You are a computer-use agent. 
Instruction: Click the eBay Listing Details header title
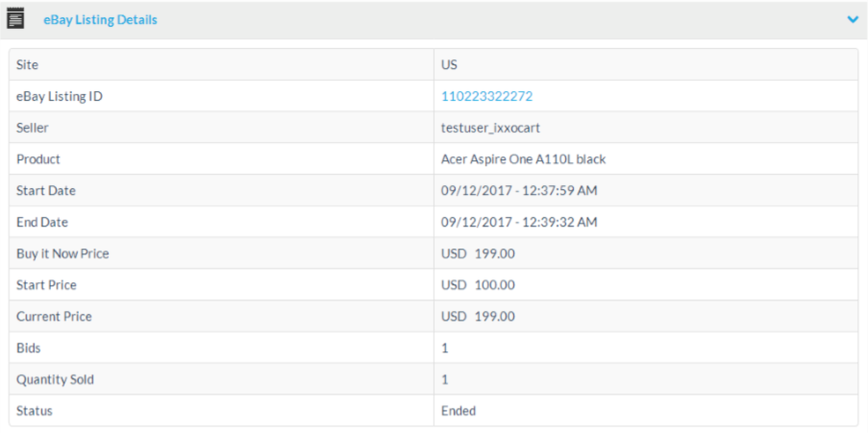tap(100, 19)
